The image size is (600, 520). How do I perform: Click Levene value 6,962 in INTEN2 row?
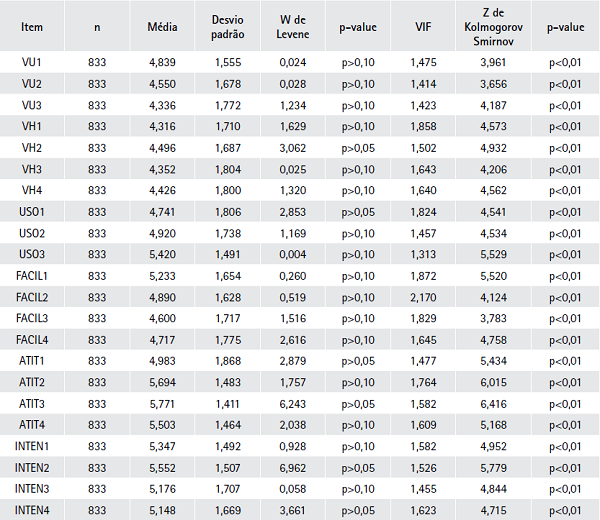coord(292,467)
